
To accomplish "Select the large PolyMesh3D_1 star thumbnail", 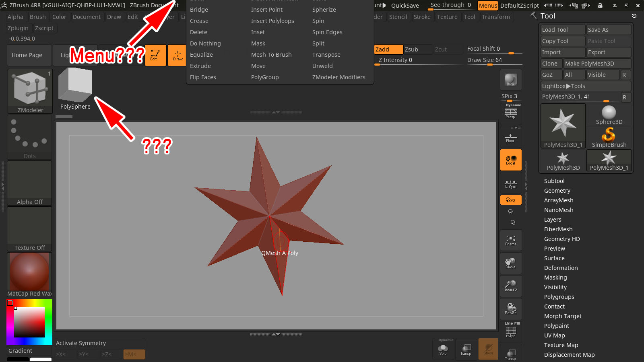I will (x=563, y=126).
